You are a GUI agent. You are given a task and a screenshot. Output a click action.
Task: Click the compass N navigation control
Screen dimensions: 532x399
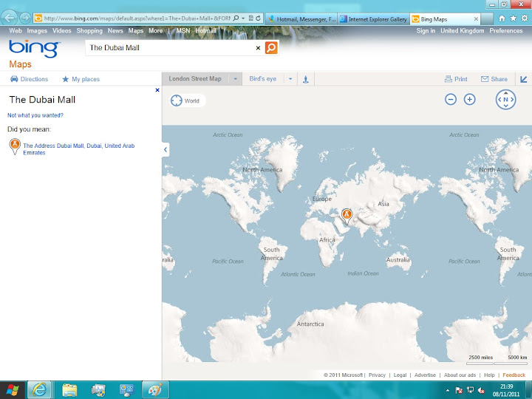tap(505, 100)
